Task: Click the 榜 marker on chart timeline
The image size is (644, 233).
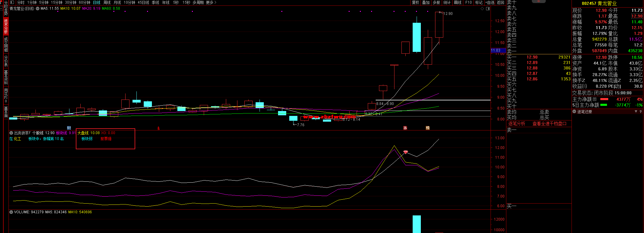Action: pos(428,128)
